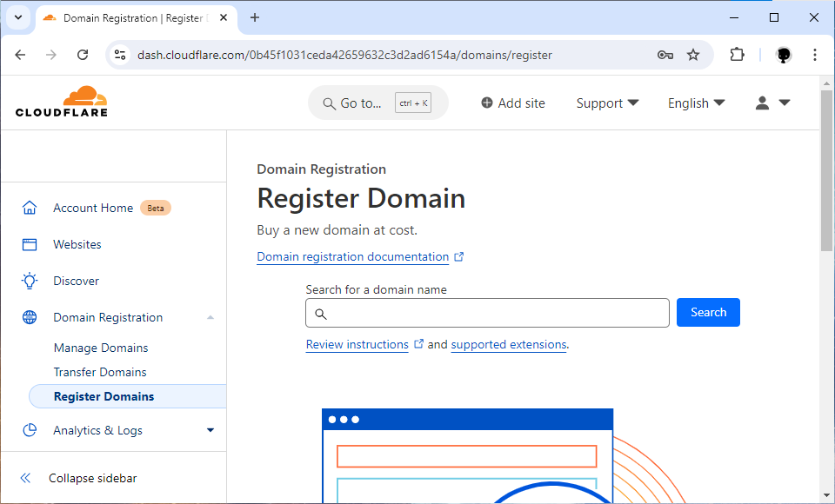Open the Review instructions link

coord(357,344)
